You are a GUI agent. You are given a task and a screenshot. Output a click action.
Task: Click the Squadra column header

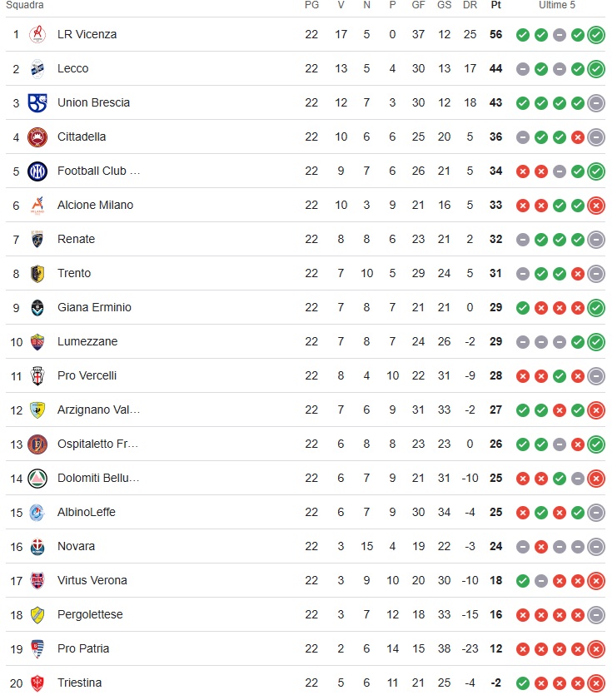point(25,5)
